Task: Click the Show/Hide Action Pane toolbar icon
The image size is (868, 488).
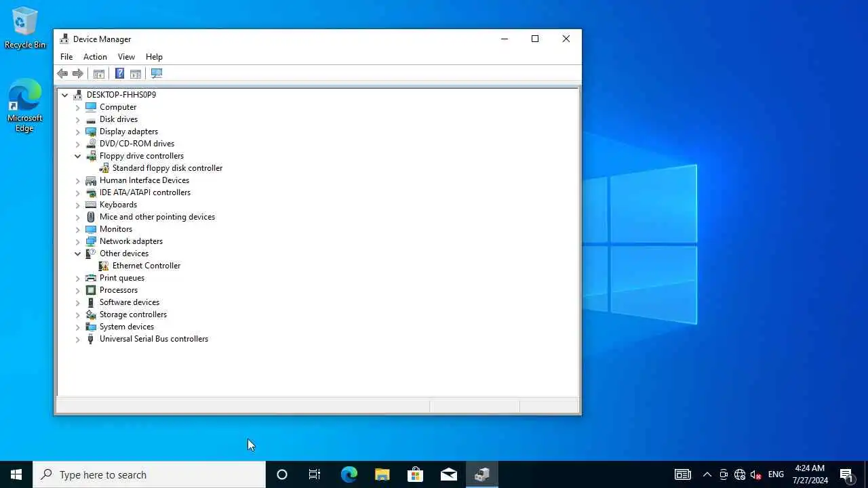Action: click(135, 74)
